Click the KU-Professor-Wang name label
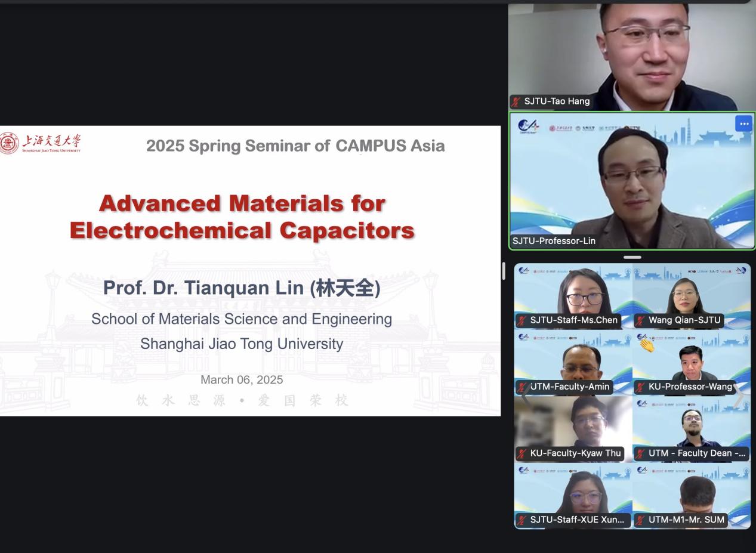Screen dimensions: 756x553 689,387
